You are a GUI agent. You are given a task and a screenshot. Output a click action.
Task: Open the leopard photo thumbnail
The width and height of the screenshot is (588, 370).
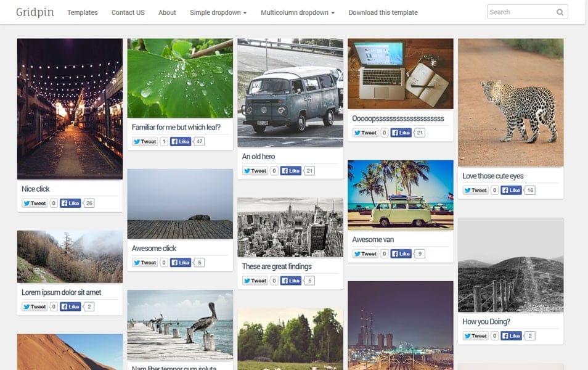point(510,101)
